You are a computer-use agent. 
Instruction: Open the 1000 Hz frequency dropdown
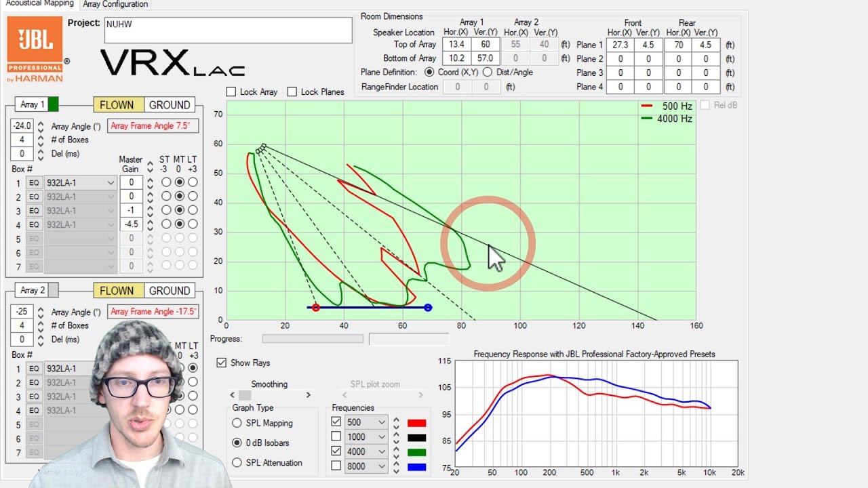366,437
